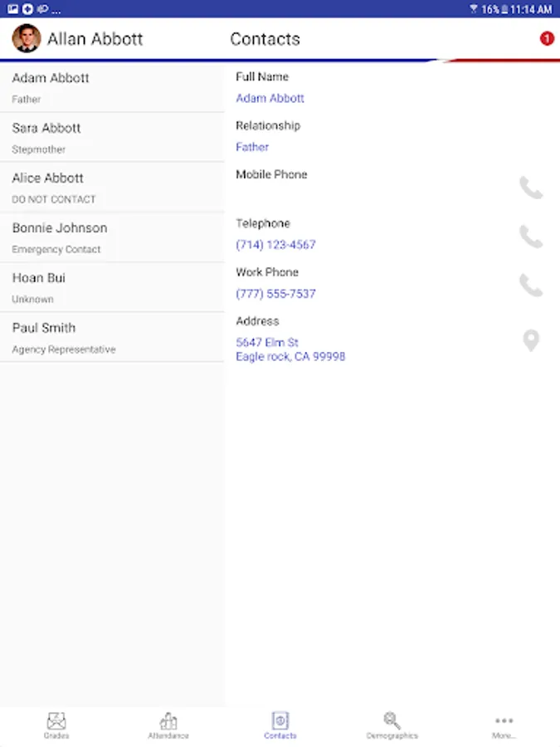
Task: Call the Telephone number via phone icon
Action: point(531,237)
